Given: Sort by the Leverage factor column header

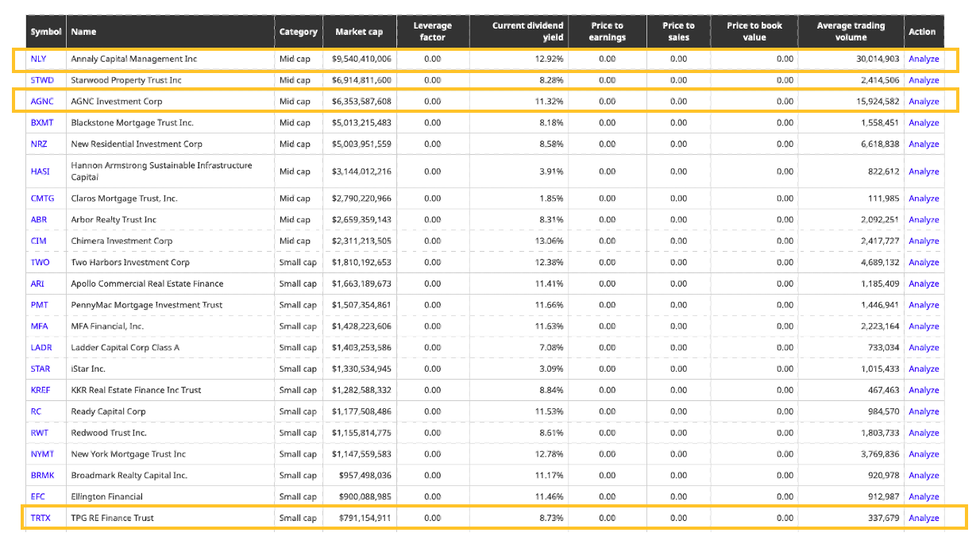Looking at the screenshot, I should [x=433, y=32].
